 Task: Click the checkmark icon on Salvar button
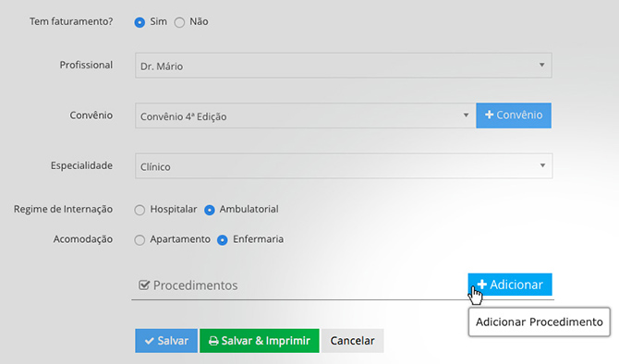point(150,341)
